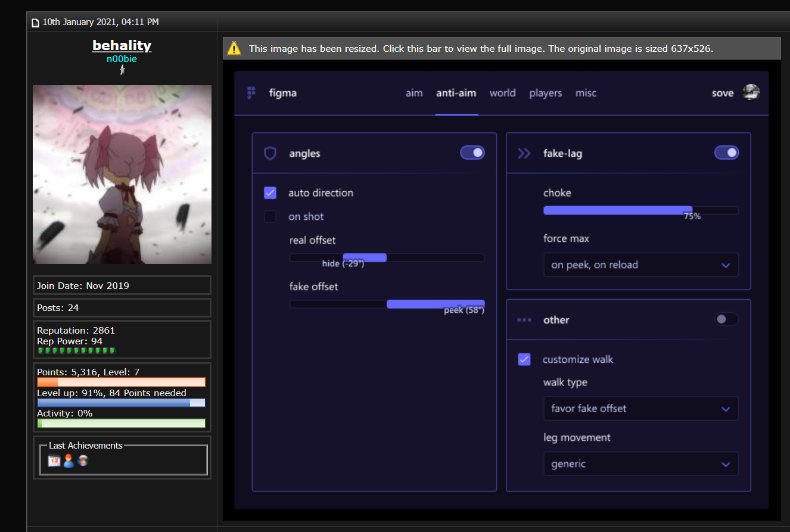Open the behality user profile link

(122, 45)
